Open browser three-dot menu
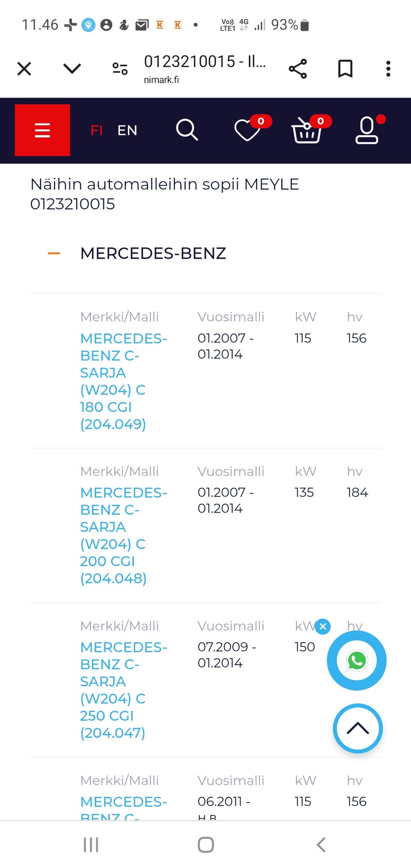411x868 pixels. click(x=388, y=69)
